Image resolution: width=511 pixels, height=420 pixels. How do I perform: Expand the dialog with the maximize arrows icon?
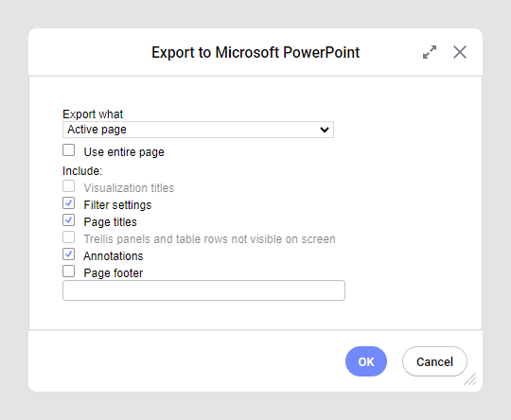430,52
